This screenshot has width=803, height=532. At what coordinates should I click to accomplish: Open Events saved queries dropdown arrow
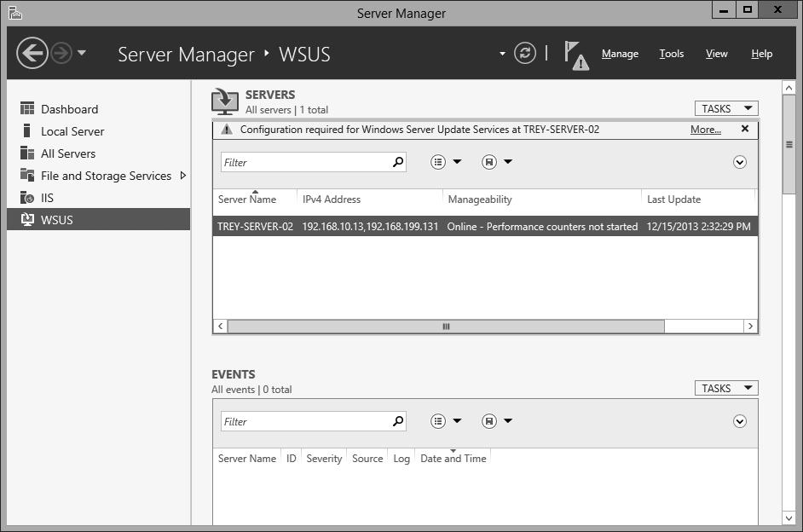[x=508, y=421]
